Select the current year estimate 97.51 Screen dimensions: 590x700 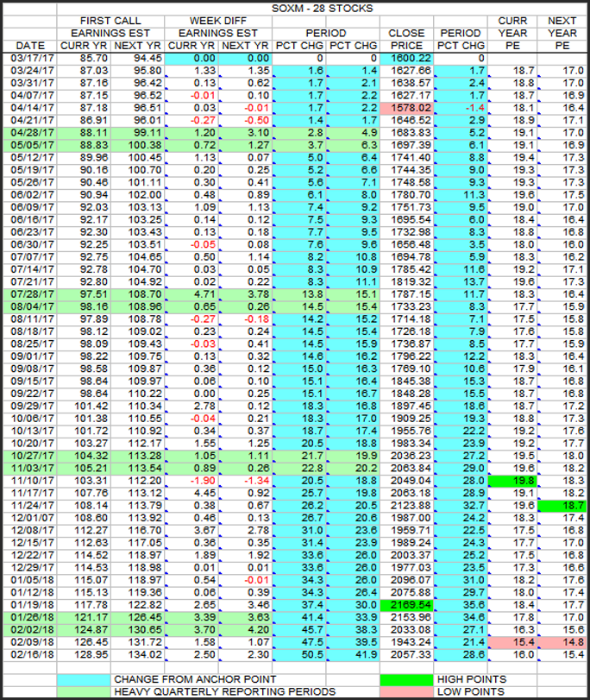(x=84, y=294)
